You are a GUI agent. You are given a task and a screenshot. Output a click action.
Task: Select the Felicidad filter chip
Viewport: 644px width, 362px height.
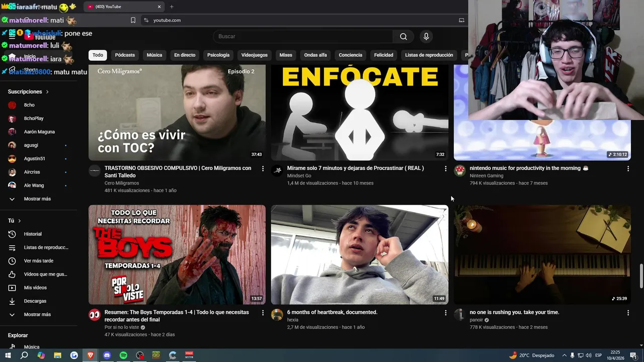[x=383, y=55]
